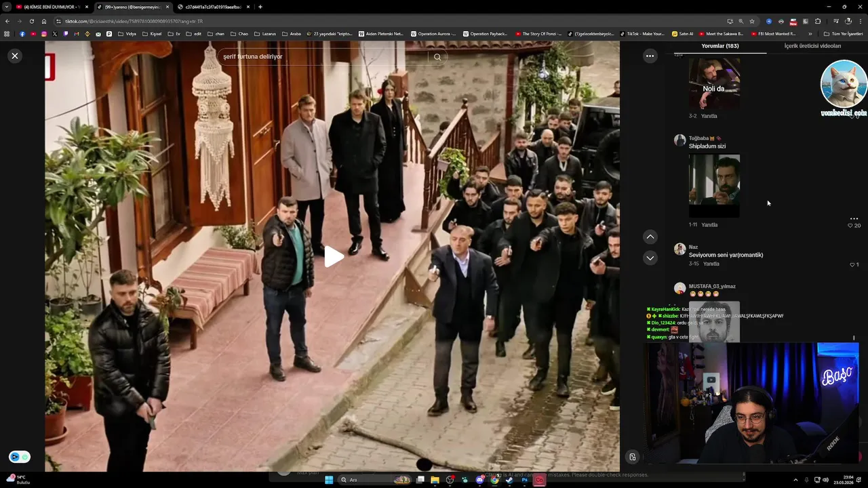Open the Lazarus bookmarks folder
The width and height of the screenshot is (868, 488).
click(x=265, y=34)
